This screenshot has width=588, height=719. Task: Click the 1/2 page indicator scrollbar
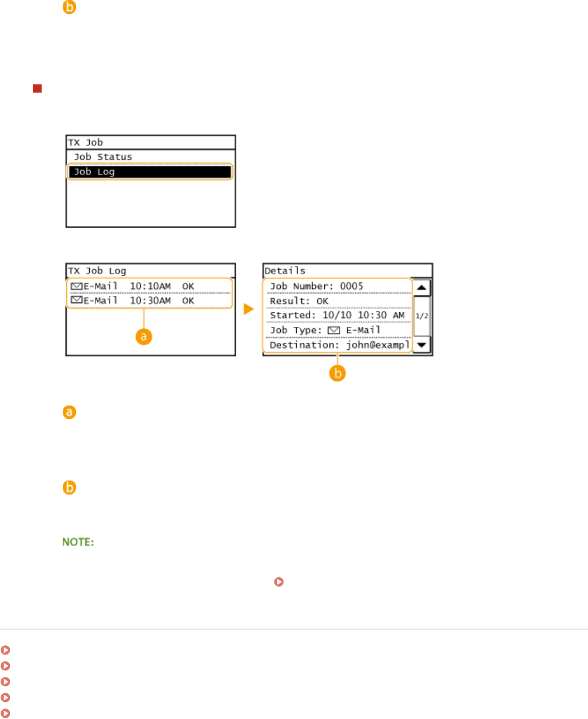coord(422,316)
